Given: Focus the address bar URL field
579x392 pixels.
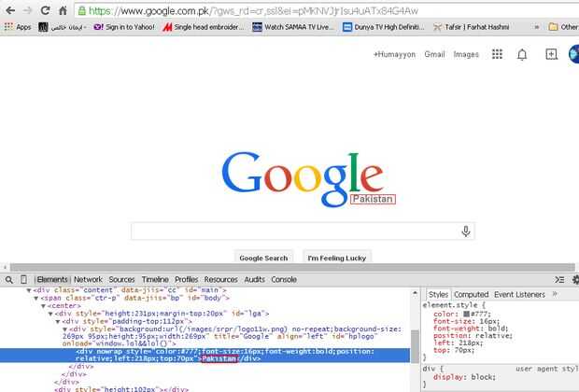Looking at the screenshot, I should click(x=327, y=11).
